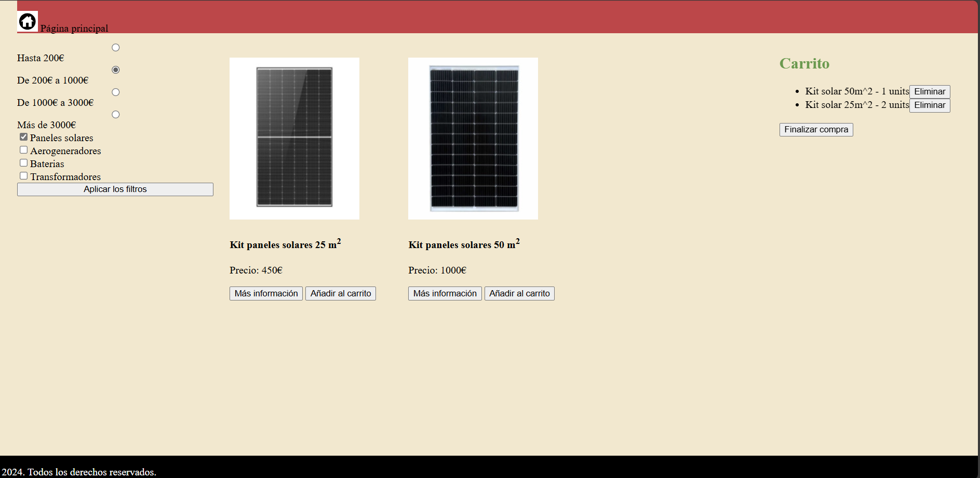Choose the De 1000€ a 3000€ price range
Image resolution: width=980 pixels, height=478 pixels.
click(x=116, y=92)
